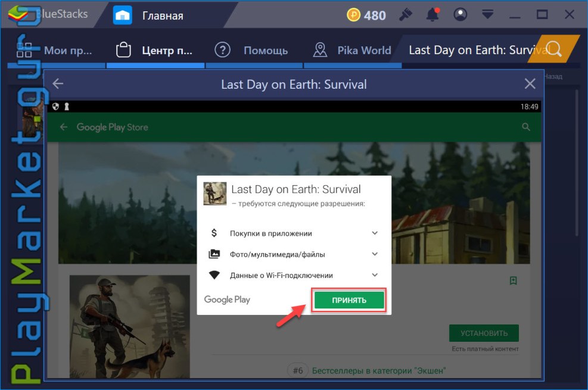Click back arrow in Last Day on Earth window header
The height and width of the screenshot is (390, 588).
pos(58,84)
